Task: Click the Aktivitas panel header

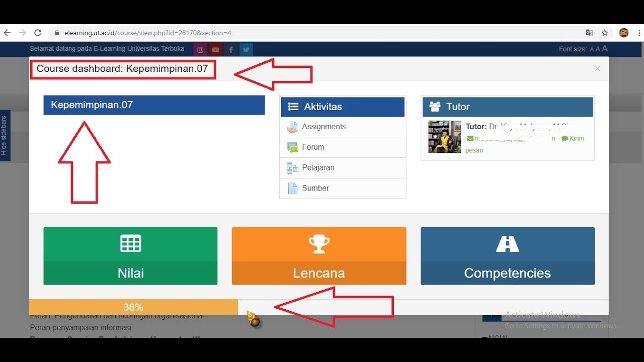Action: click(x=343, y=107)
